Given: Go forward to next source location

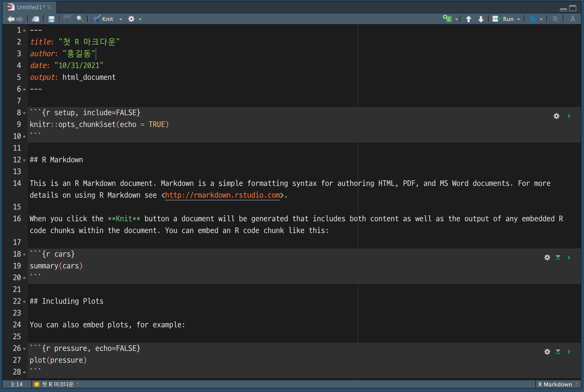Looking at the screenshot, I should 20,19.
